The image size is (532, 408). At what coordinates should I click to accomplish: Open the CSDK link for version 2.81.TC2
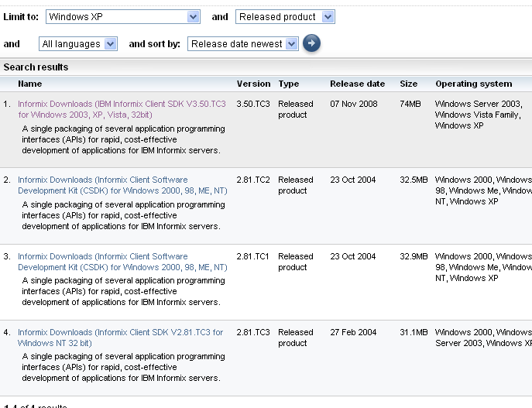pyautogui.click(x=122, y=185)
